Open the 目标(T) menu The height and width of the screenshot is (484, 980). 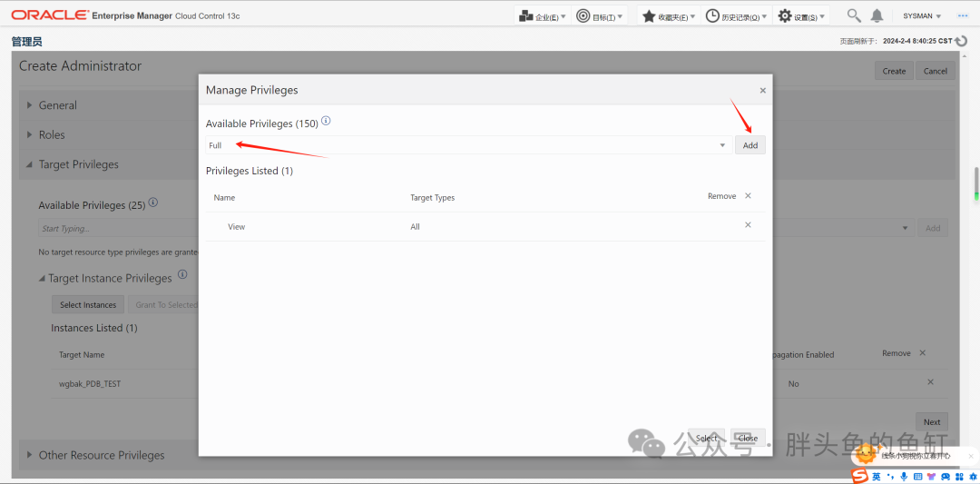[x=600, y=16]
